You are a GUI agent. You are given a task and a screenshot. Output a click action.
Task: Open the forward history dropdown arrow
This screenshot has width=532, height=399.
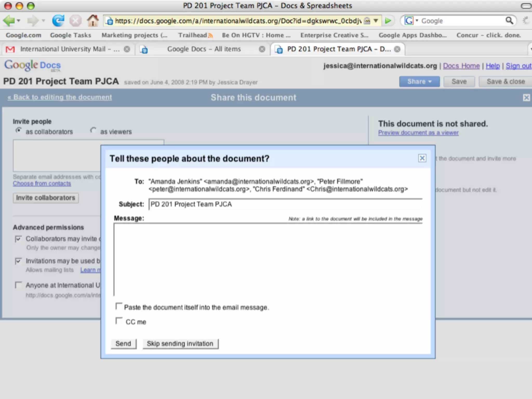[43, 21]
